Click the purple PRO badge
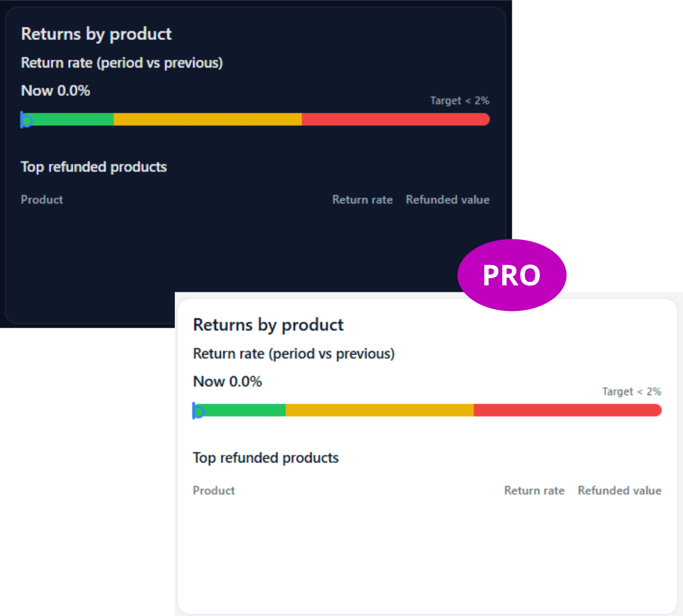Image resolution: width=683 pixels, height=616 pixels. click(512, 275)
